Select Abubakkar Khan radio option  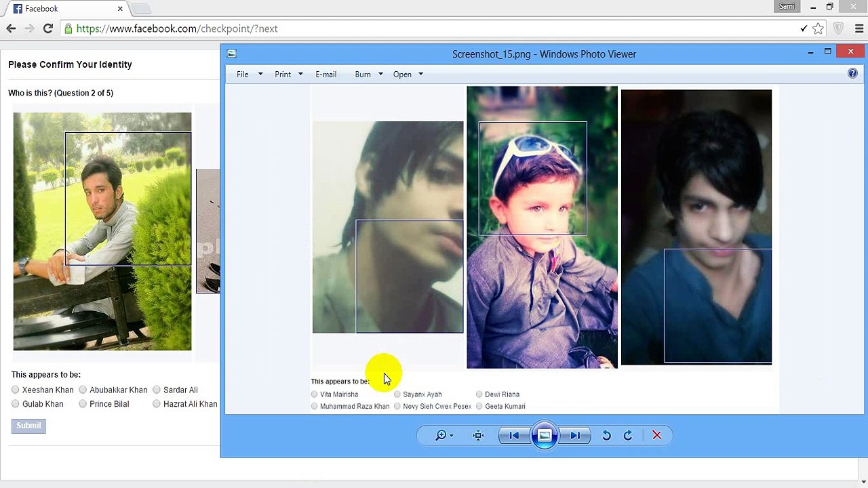[83, 390]
